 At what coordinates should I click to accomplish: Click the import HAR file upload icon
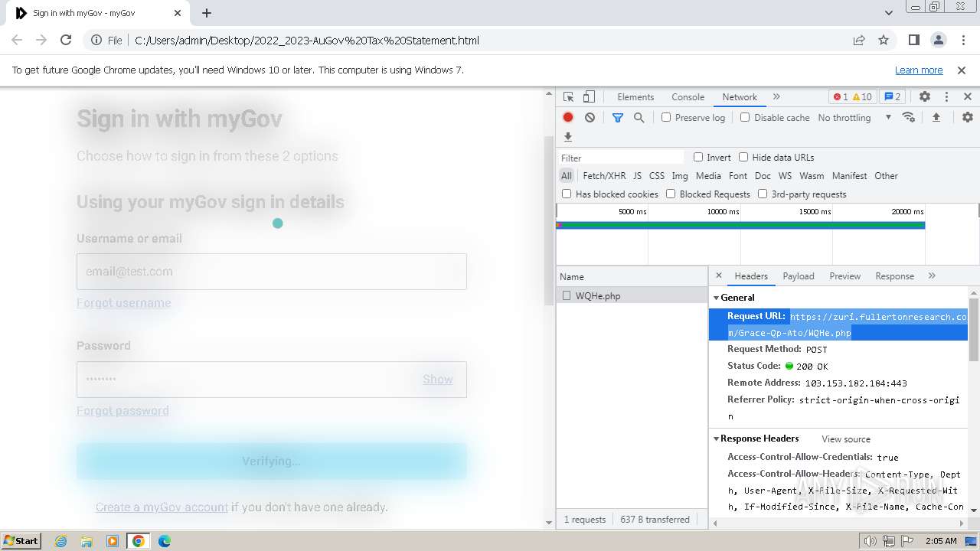tap(936, 117)
